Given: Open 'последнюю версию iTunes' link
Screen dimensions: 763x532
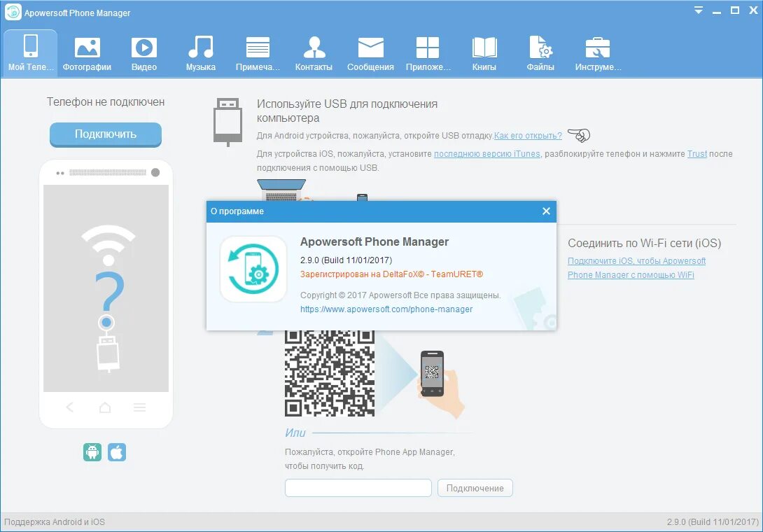Looking at the screenshot, I should (x=487, y=154).
